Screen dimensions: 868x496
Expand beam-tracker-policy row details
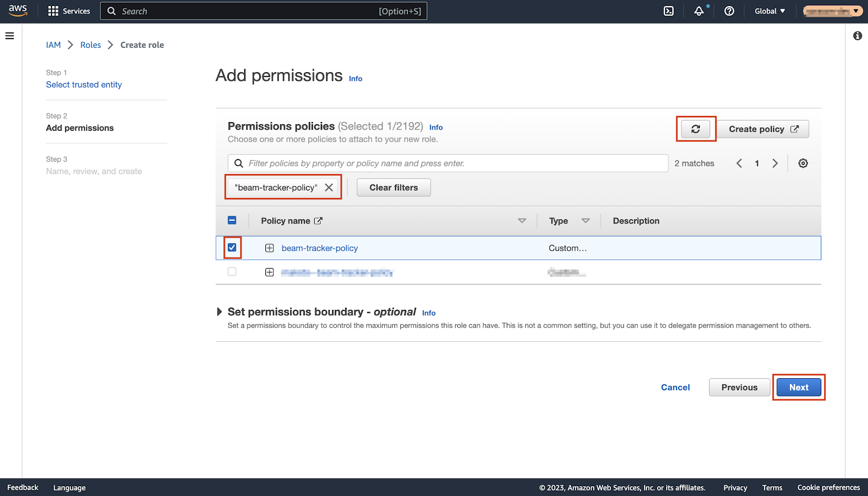point(269,248)
